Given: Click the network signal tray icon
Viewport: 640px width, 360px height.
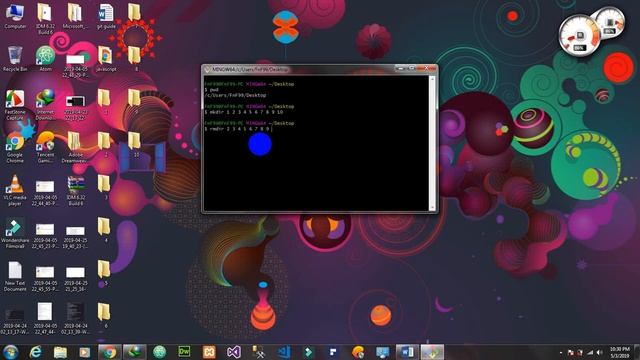Looking at the screenshot, I should click(x=590, y=352).
